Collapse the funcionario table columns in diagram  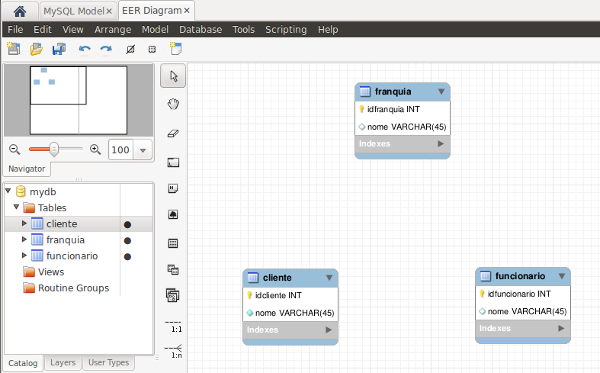pyautogui.click(x=562, y=276)
